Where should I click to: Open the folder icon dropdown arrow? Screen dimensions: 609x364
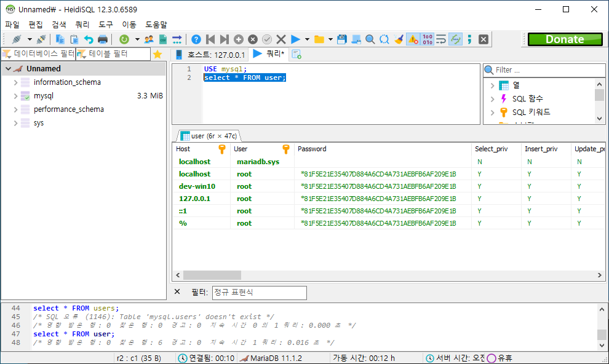pyautogui.click(x=330, y=39)
